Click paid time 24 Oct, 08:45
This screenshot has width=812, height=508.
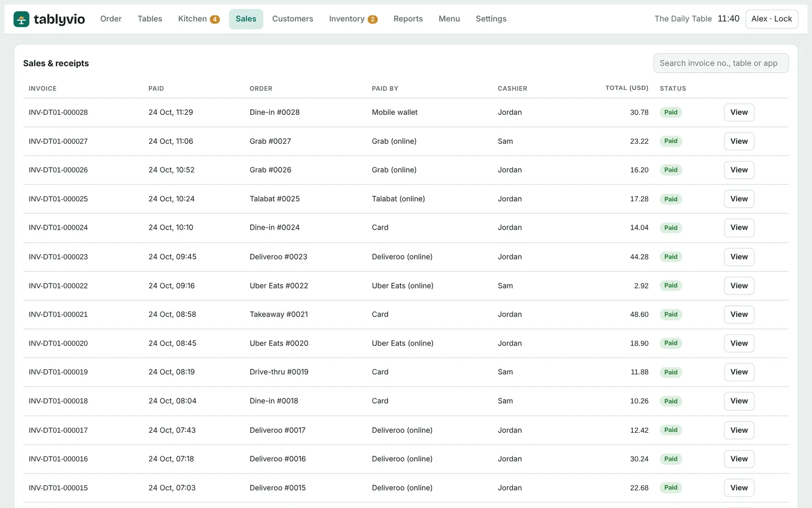pos(173,343)
